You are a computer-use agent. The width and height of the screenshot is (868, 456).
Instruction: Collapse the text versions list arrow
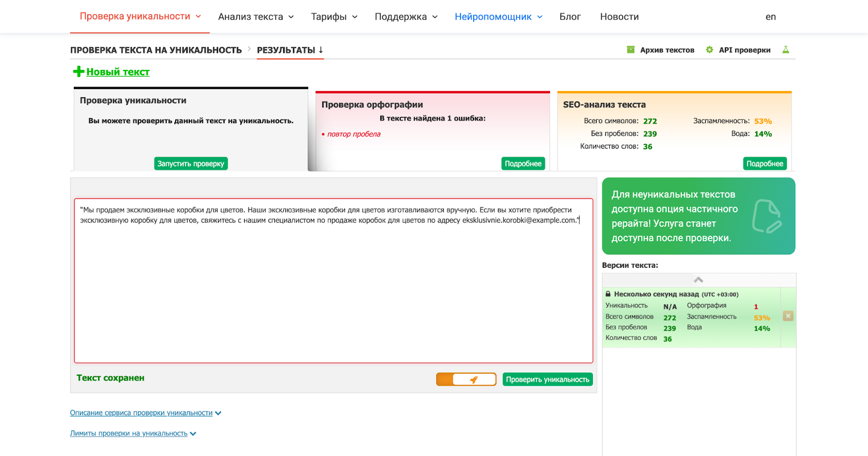[x=698, y=280]
